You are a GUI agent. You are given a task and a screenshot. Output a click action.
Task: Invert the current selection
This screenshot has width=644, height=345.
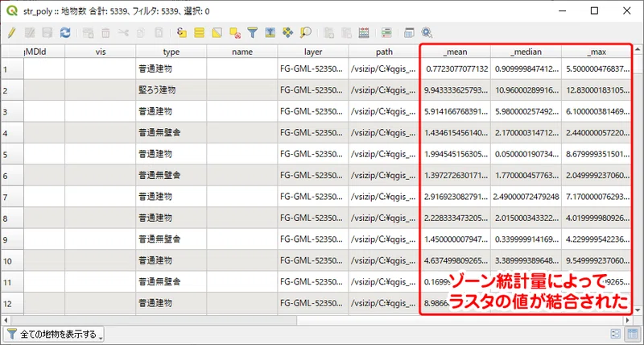tap(217, 32)
